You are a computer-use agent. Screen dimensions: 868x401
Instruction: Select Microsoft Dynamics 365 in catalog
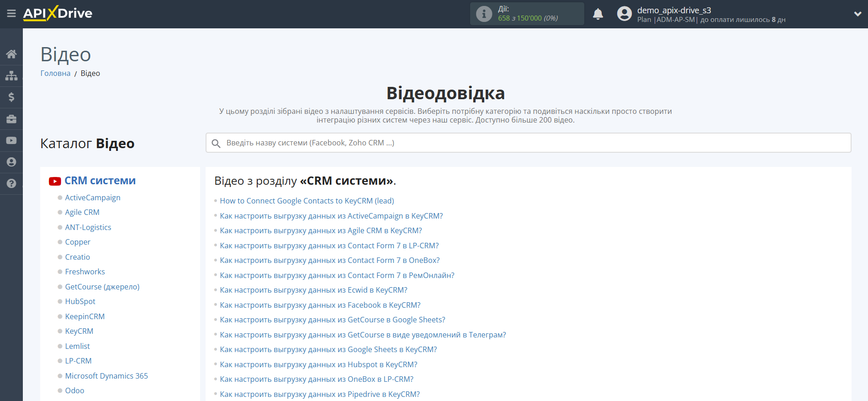[x=106, y=376]
